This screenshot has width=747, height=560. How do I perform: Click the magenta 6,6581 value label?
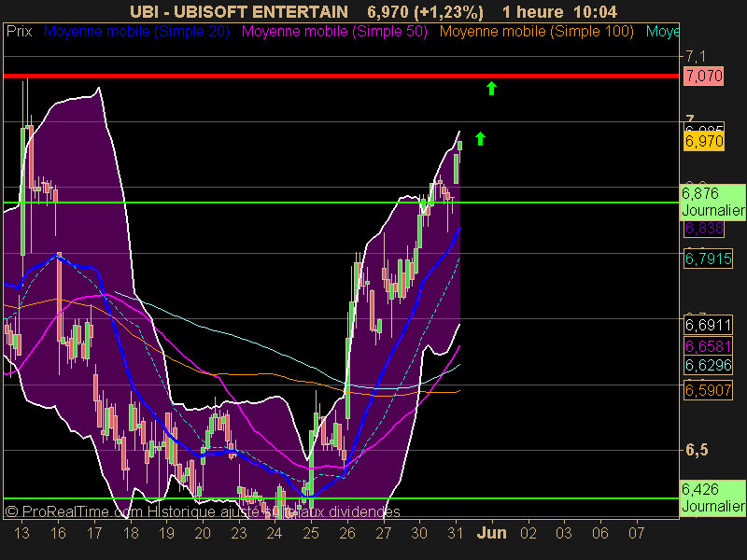tap(709, 346)
